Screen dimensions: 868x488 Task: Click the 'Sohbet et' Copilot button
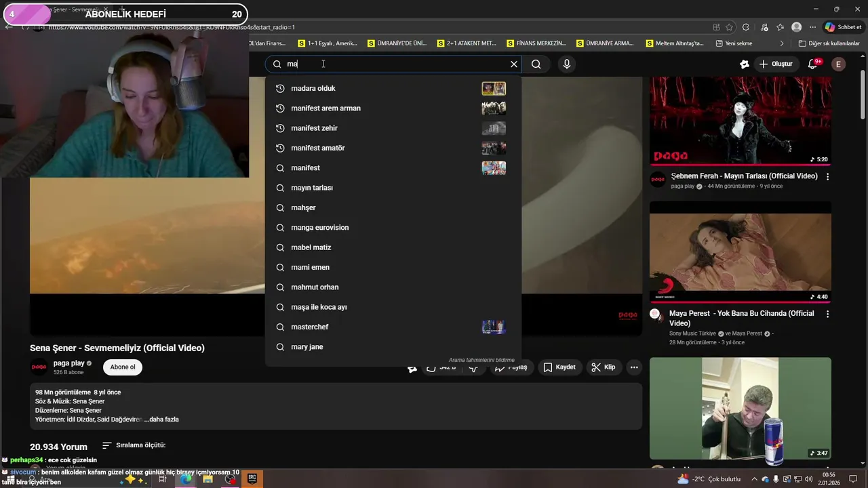(x=842, y=27)
